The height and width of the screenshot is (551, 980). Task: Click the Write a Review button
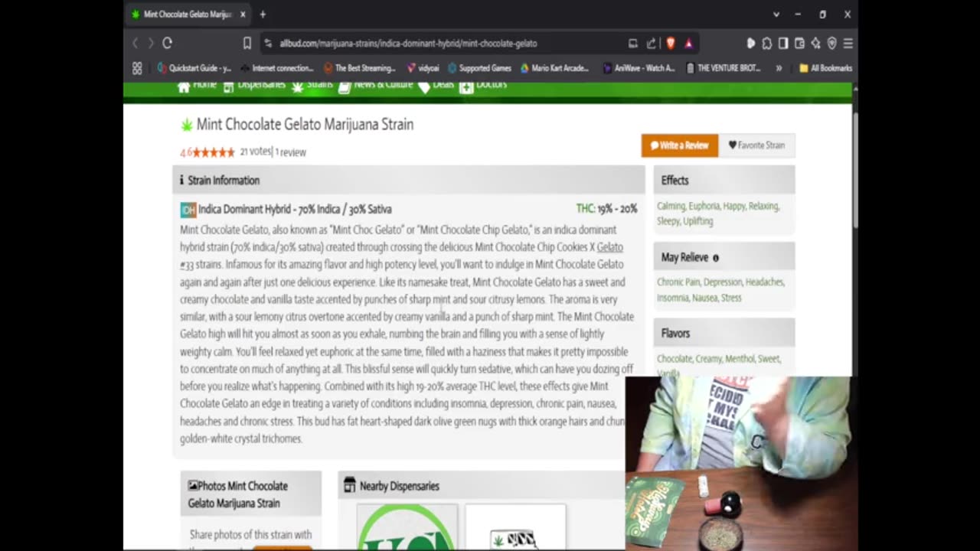(x=680, y=145)
